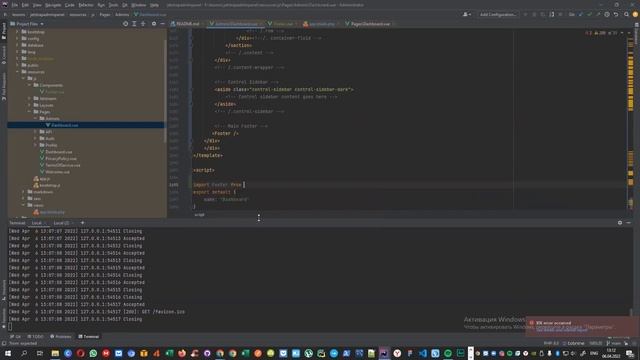Open the Problems tool window button
Image resolution: width=640 pixels, height=360 pixels.
click(x=61, y=337)
